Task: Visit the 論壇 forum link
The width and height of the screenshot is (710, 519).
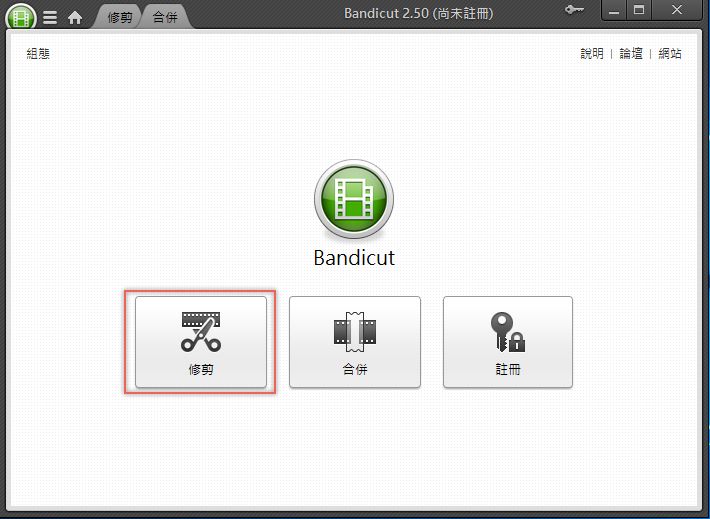Action: point(631,53)
